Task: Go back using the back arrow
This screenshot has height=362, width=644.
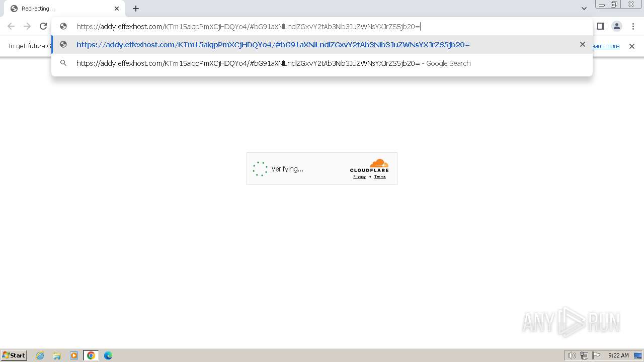Action: tap(11, 26)
